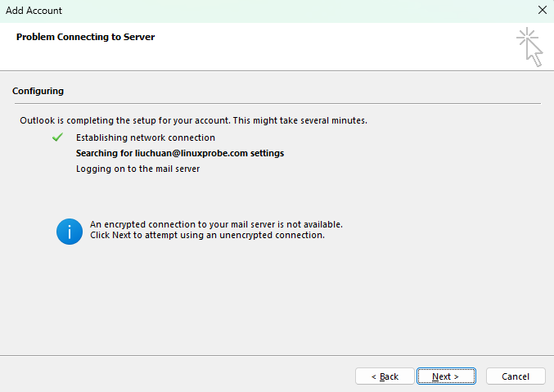The height and width of the screenshot is (392, 554).
Task: Select the Establishing network connection step
Action: 146,137
